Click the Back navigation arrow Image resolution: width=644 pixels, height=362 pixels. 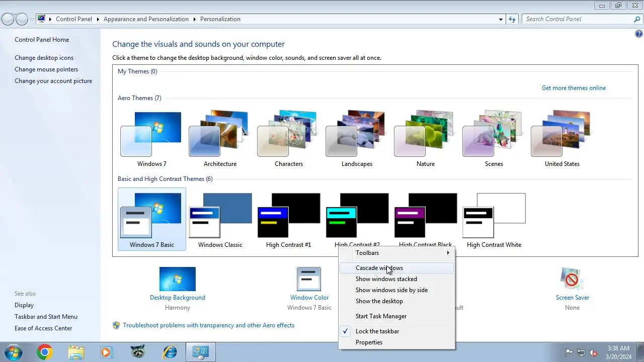(8, 19)
